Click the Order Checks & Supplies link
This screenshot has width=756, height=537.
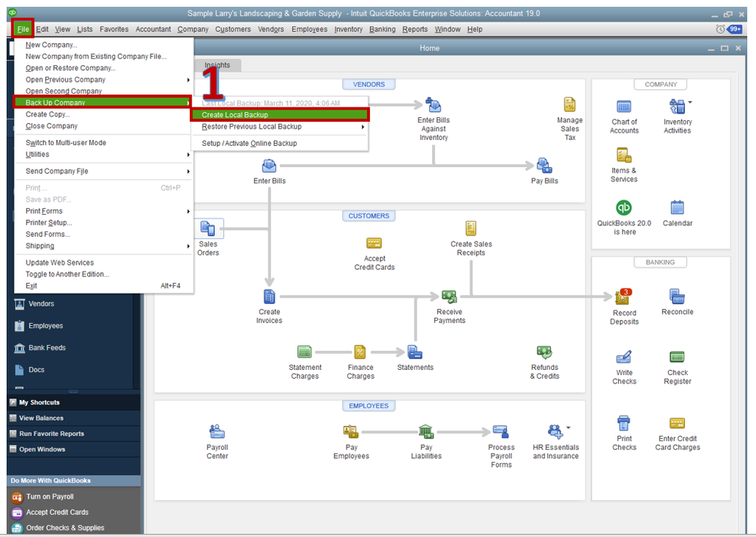tap(65, 528)
